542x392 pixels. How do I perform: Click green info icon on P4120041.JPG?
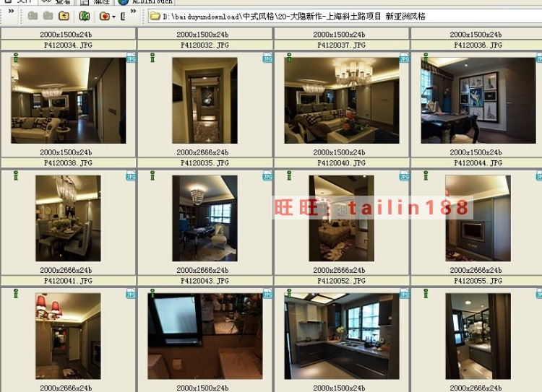click(16, 175)
